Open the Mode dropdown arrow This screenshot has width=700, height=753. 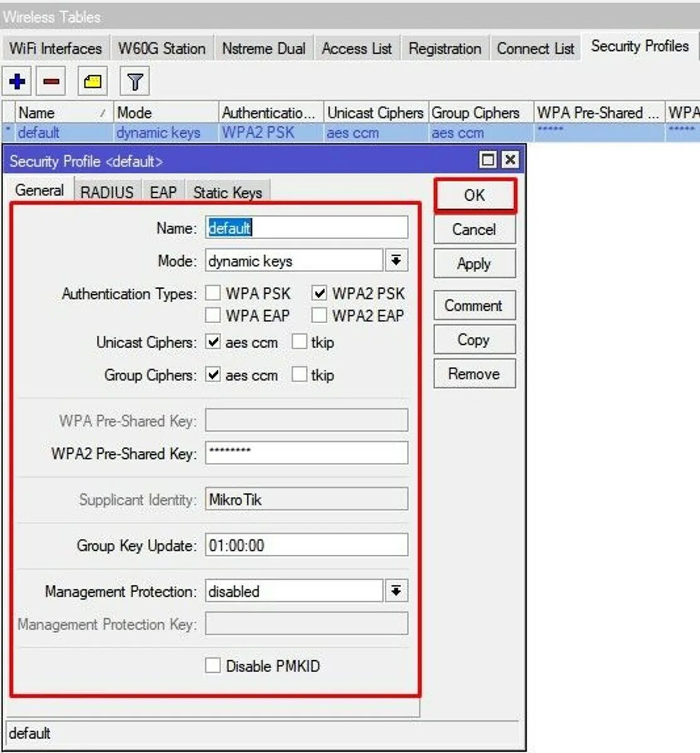pos(396,260)
